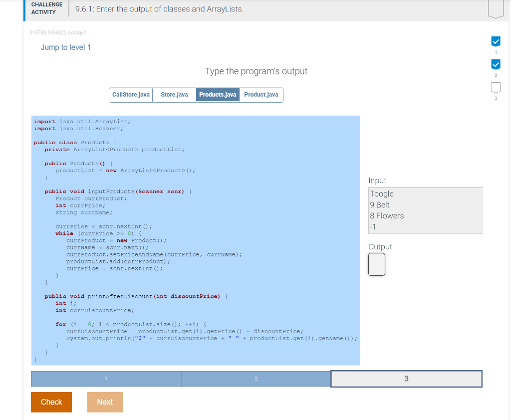Advance with the Next button
Image resolution: width=511 pixels, height=420 pixels.
(x=104, y=402)
